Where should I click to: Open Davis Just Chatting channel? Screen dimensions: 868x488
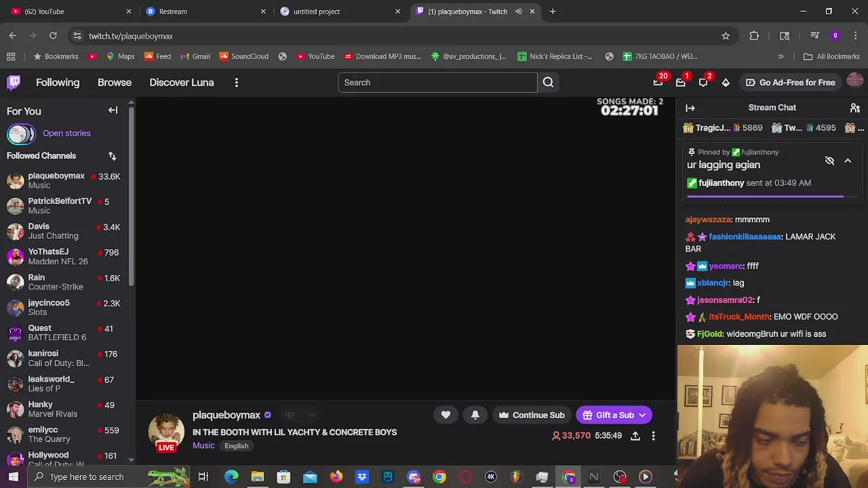coord(64,231)
